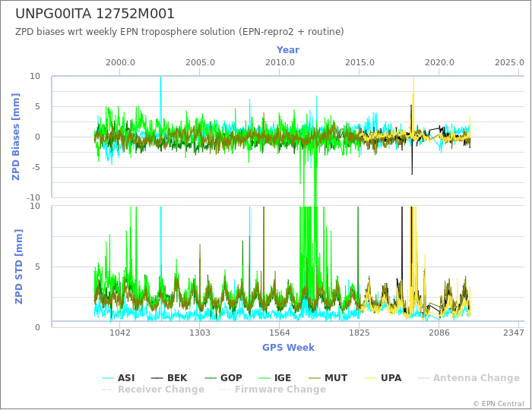Image resolution: width=532 pixels, height=410 pixels.
Task: Show Antenna Change markers in legend
Action: coord(468,378)
